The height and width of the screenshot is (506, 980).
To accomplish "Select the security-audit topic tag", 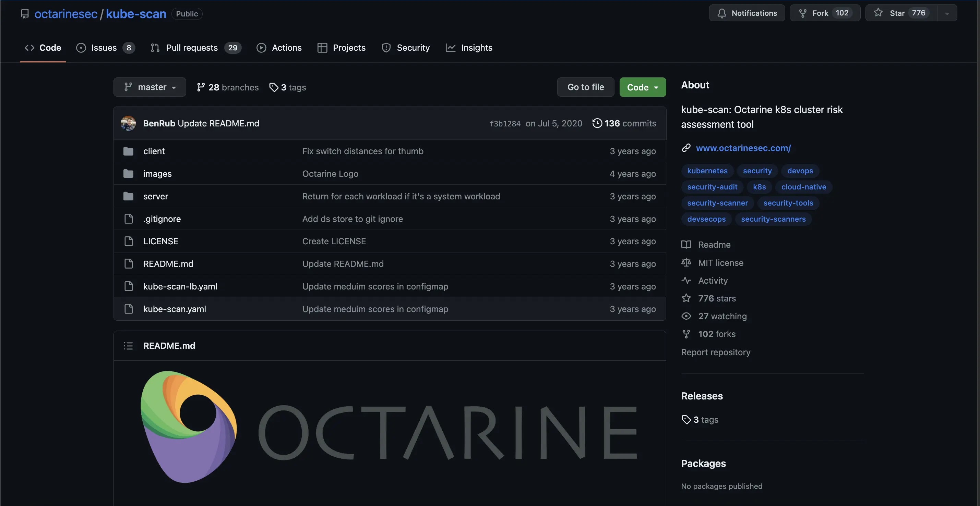I will pos(712,187).
